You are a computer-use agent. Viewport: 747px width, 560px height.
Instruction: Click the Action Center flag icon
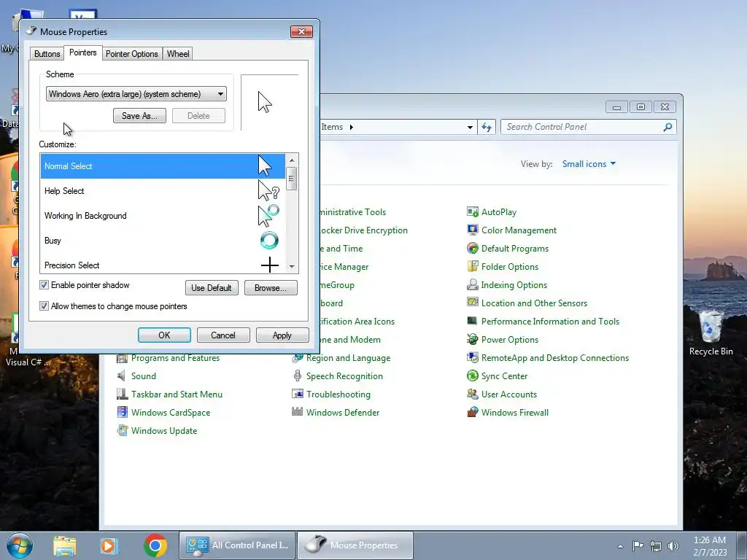tap(638, 545)
